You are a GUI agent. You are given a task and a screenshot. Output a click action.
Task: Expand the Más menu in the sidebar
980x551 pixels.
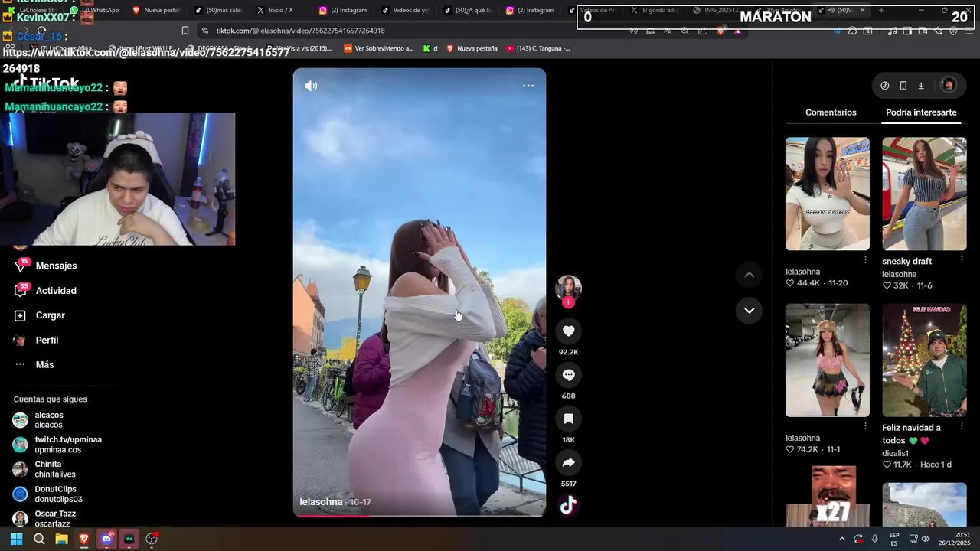[x=34, y=365]
